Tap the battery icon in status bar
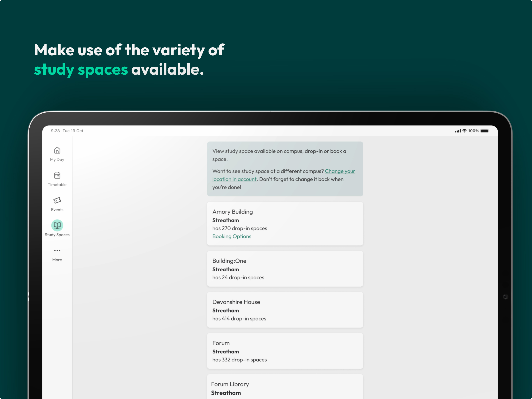532x399 pixels. pyautogui.click(x=485, y=131)
